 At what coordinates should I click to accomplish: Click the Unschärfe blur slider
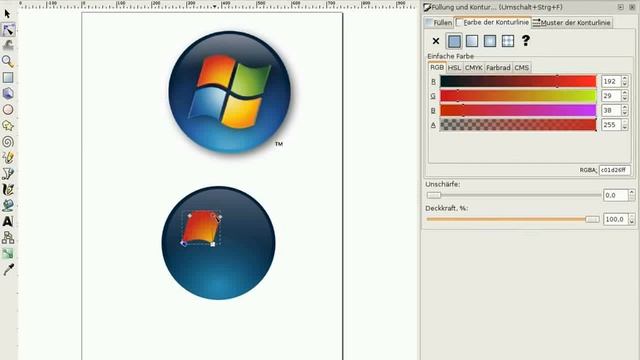pyautogui.click(x=513, y=196)
